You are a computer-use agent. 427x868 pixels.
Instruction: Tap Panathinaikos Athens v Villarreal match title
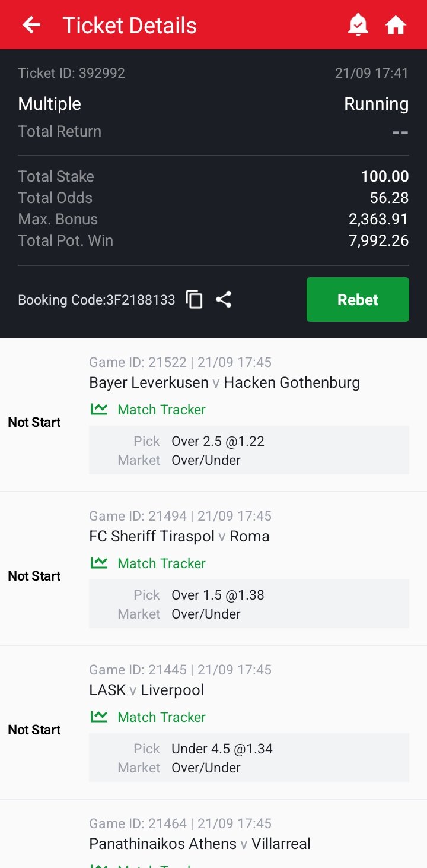coord(200,844)
